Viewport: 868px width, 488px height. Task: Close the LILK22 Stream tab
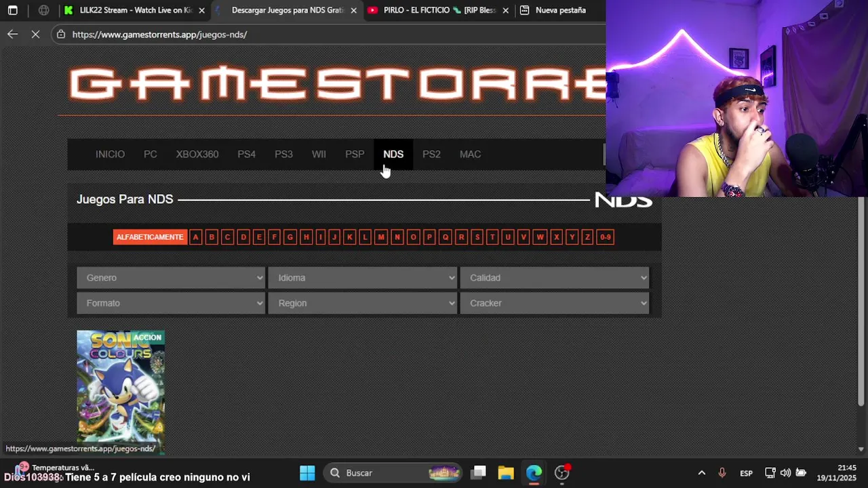coord(201,10)
